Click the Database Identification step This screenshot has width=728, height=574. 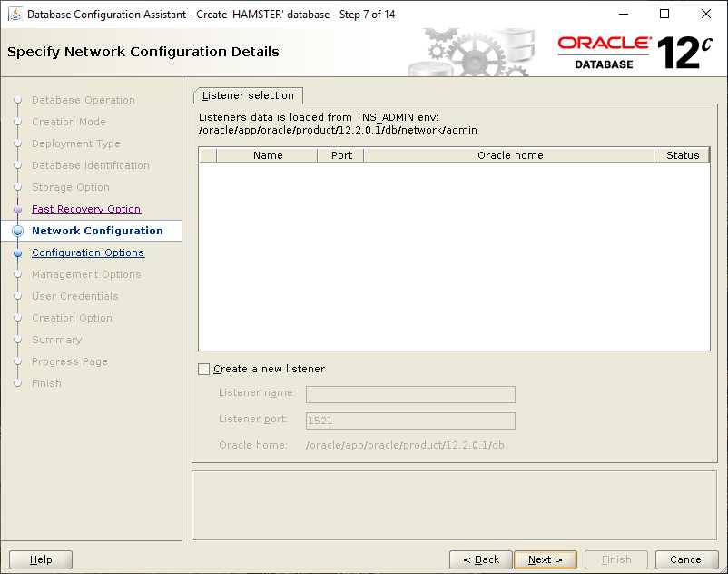(x=91, y=165)
